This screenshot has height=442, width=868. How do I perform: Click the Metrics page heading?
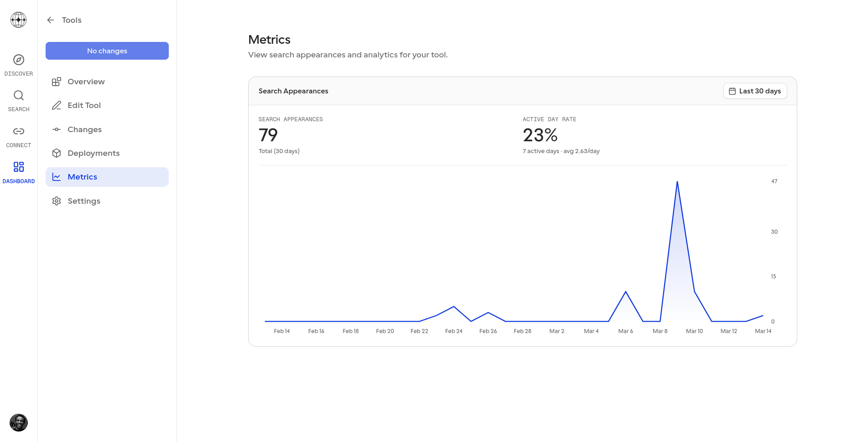pyautogui.click(x=269, y=40)
